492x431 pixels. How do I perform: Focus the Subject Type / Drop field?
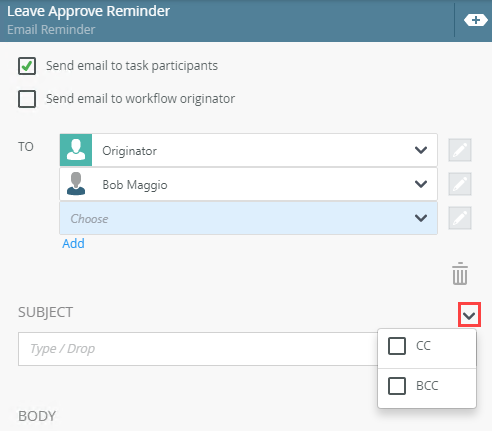(x=198, y=349)
